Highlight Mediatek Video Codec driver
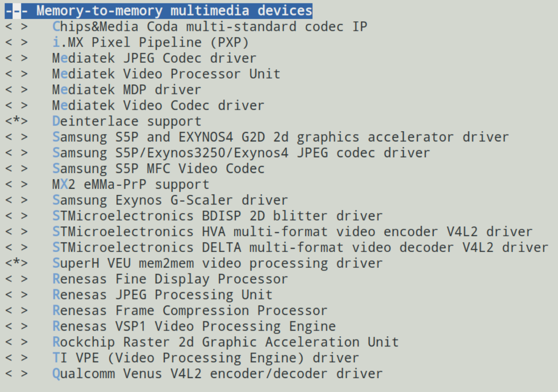Screen dimensions: 558x392 [158, 106]
